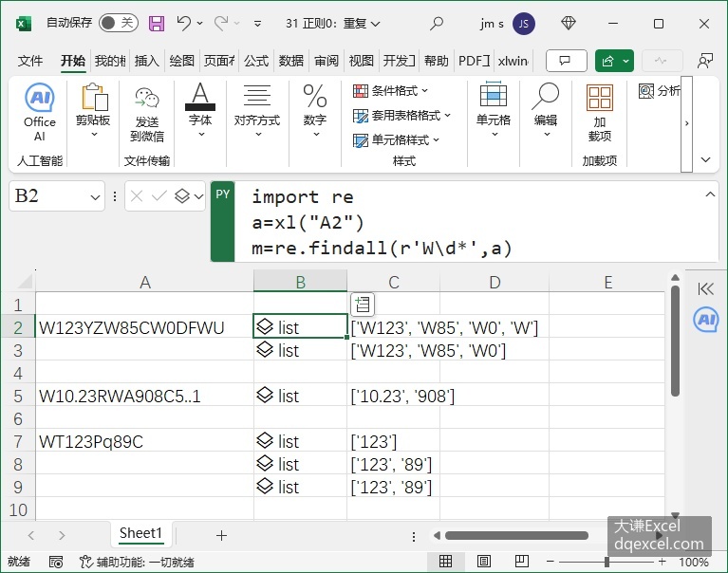Click the 分析 analyze data button

(660, 91)
